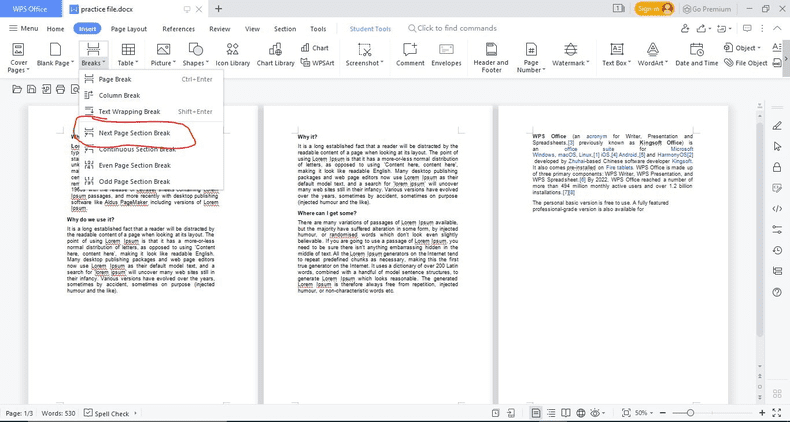Insert a Cover Pages element

[19, 57]
